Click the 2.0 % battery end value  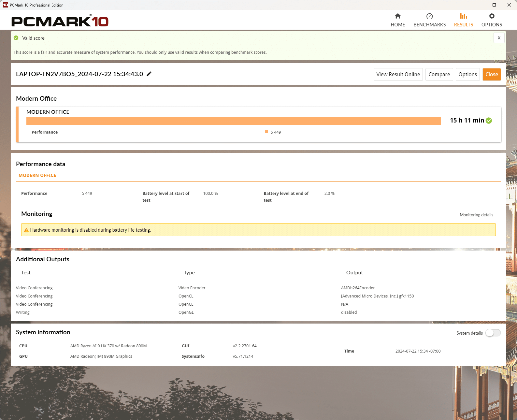(x=329, y=194)
